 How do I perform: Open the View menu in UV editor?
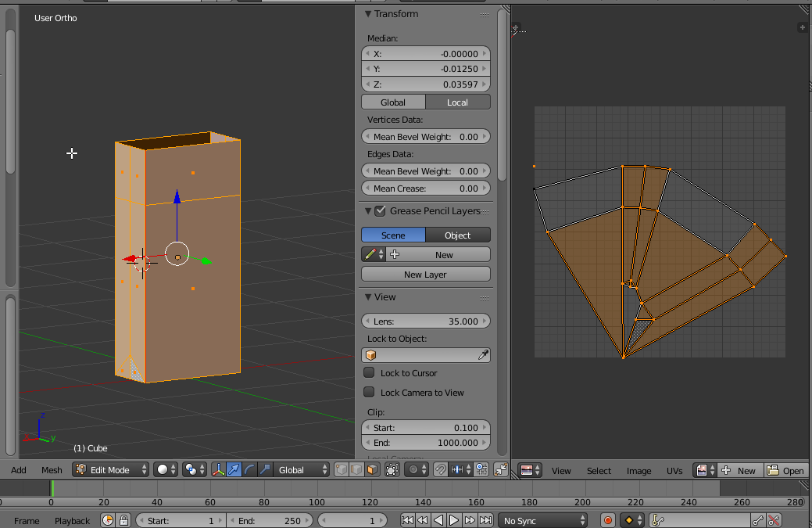(561, 470)
